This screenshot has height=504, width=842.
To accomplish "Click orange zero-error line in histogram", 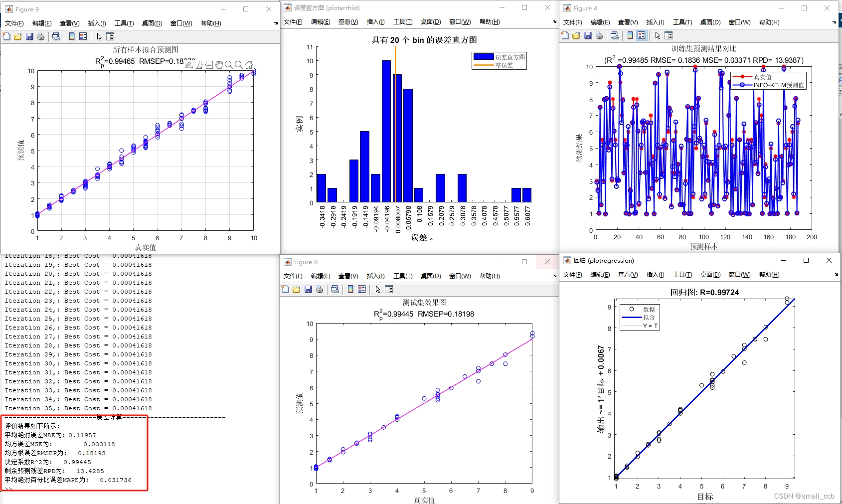I will point(395,125).
